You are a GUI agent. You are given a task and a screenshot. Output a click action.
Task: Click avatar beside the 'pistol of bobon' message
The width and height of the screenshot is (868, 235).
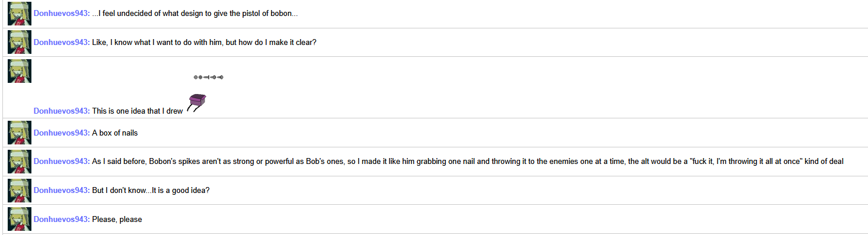(x=20, y=14)
